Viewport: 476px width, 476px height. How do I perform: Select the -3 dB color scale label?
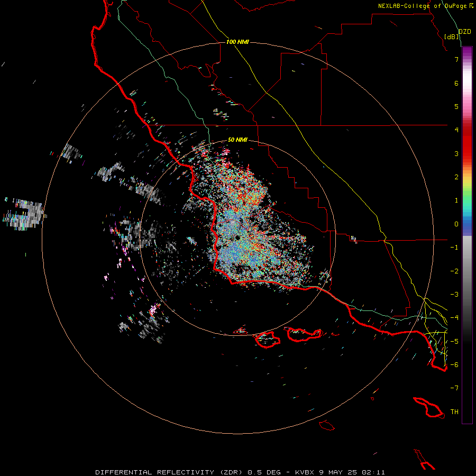click(454, 295)
